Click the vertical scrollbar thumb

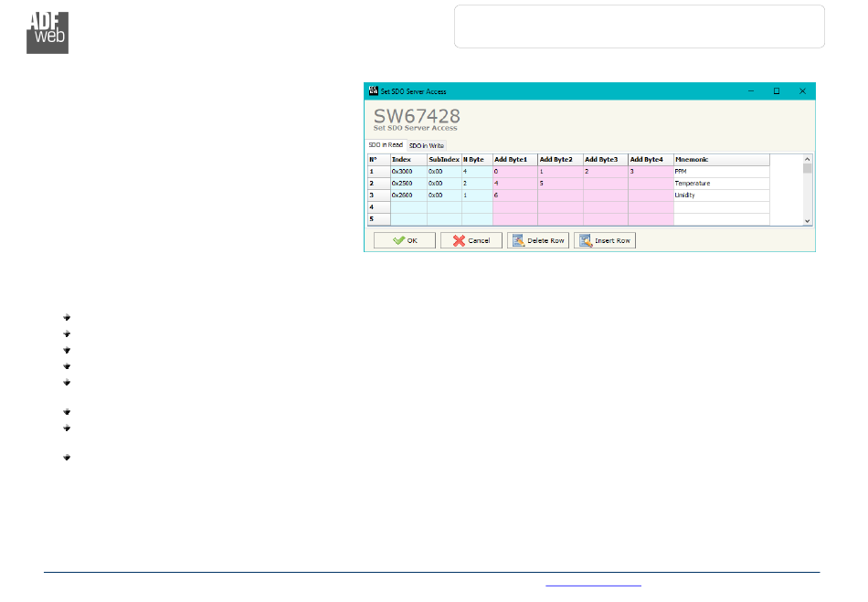[808, 168]
